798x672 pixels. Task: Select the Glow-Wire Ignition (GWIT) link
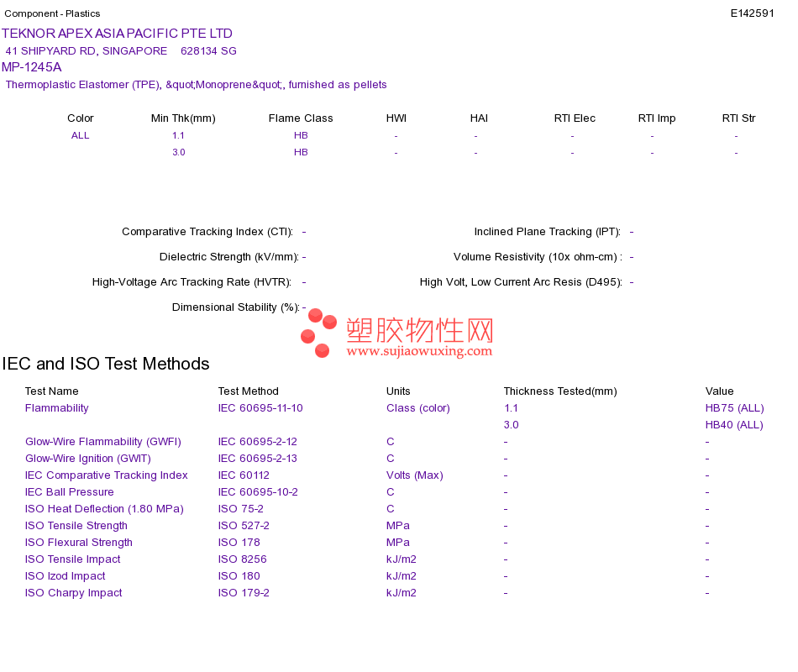pyautogui.click(x=88, y=459)
